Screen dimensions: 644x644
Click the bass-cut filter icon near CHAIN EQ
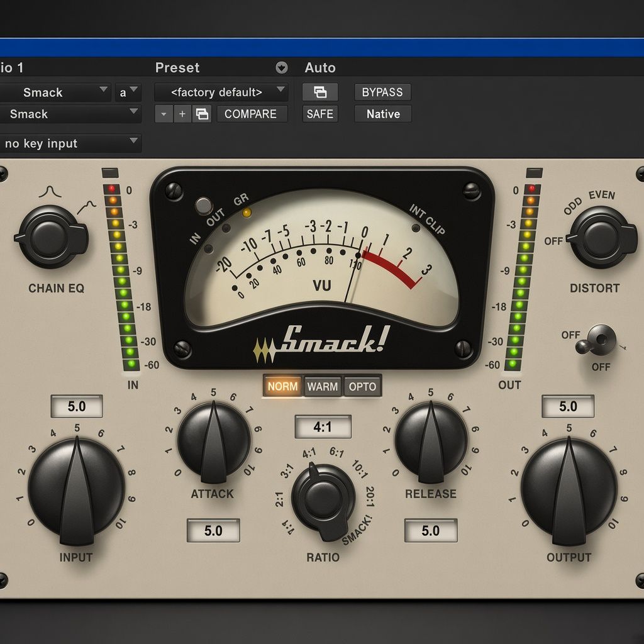click(x=87, y=208)
